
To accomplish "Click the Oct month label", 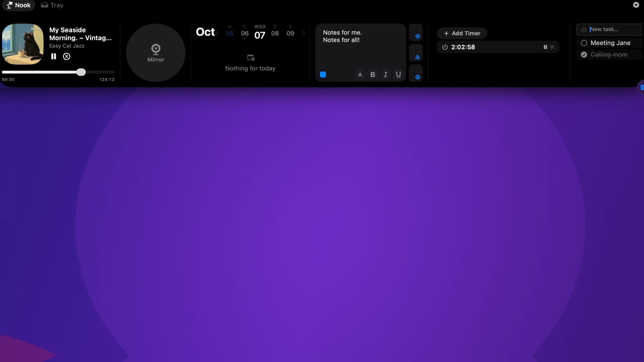I will (x=205, y=32).
